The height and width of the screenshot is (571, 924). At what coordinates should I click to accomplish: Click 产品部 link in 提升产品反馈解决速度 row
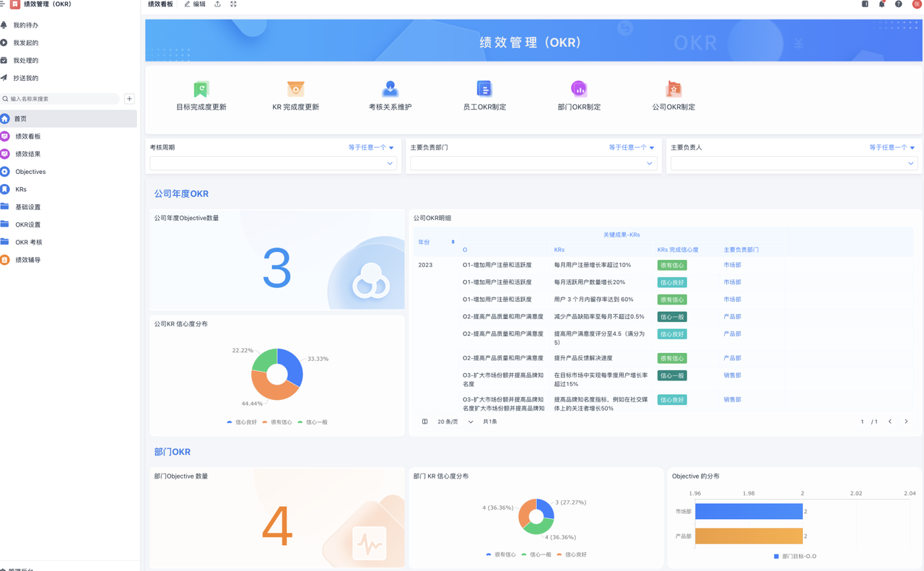[732, 358]
